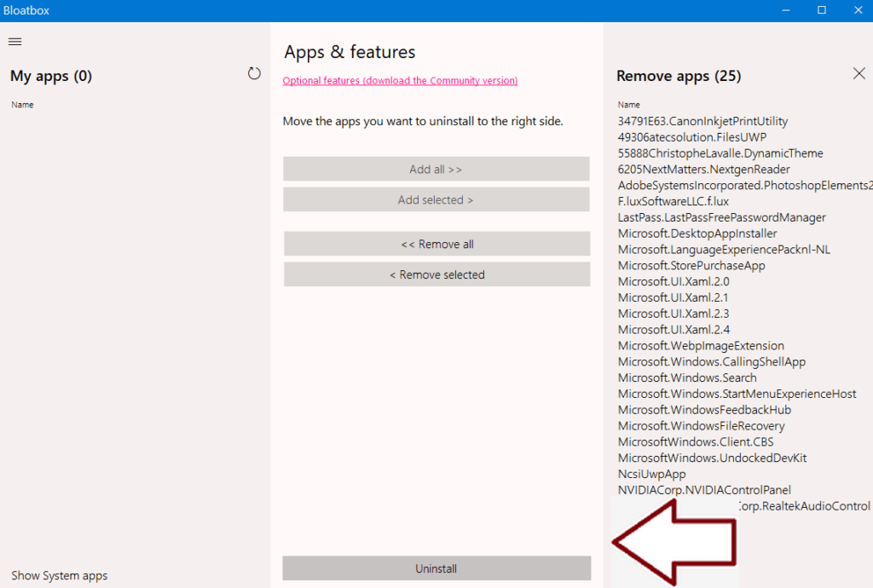Image resolution: width=873 pixels, height=588 pixels.
Task: Close the Remove apps panel
Action: 859,73
